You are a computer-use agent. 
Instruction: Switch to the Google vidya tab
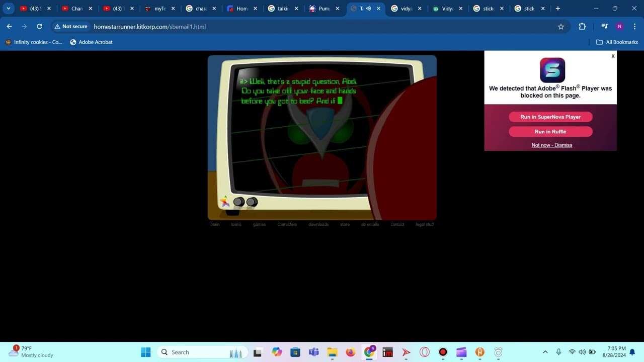click(x=405, y=9)
